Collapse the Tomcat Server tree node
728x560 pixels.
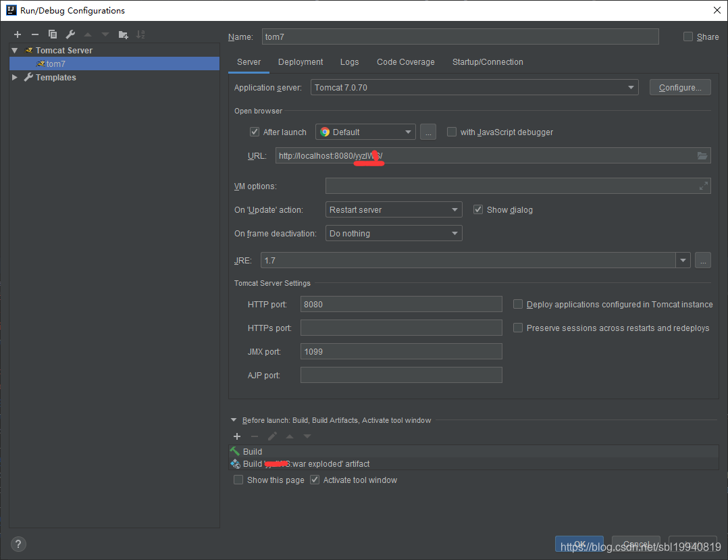click(15, 50)
